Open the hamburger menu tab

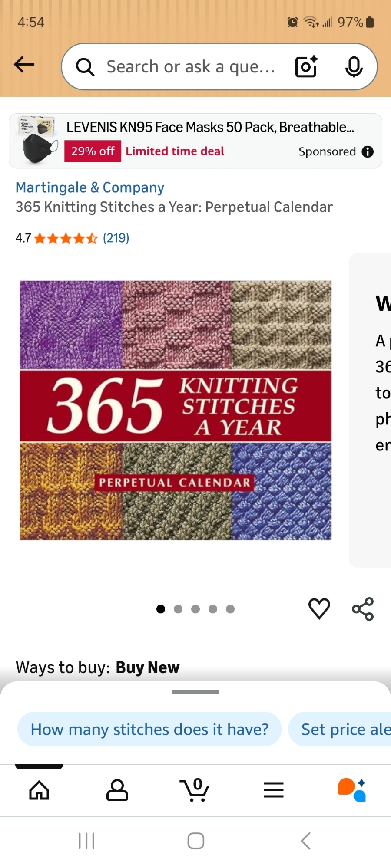tap(274, 790)
